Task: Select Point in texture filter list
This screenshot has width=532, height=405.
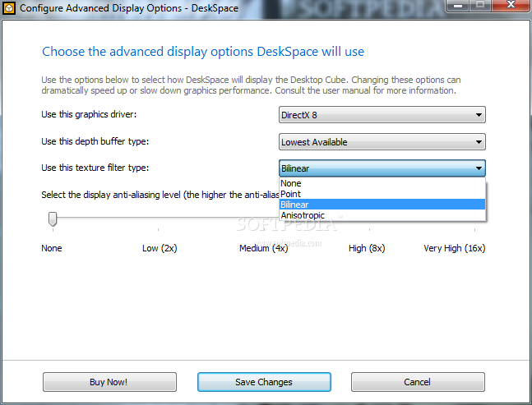Action: (x=382, y=194)
